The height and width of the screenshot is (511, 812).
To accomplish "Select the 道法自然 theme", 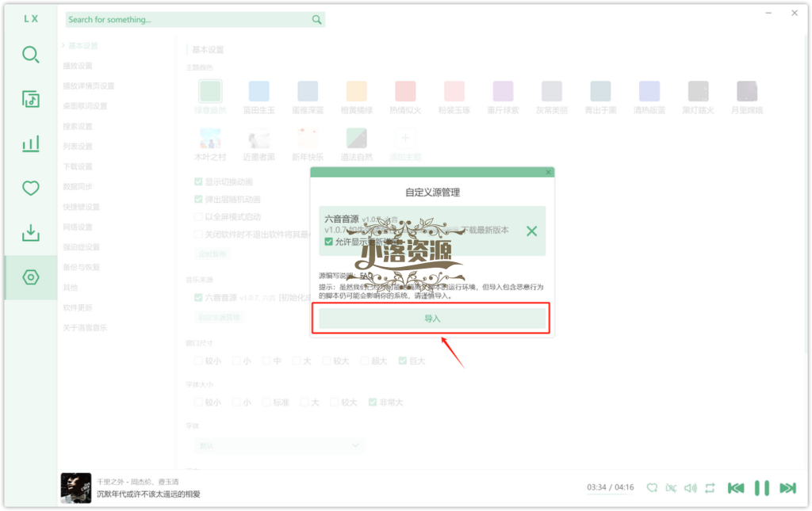I will click(x=356, y=138).
